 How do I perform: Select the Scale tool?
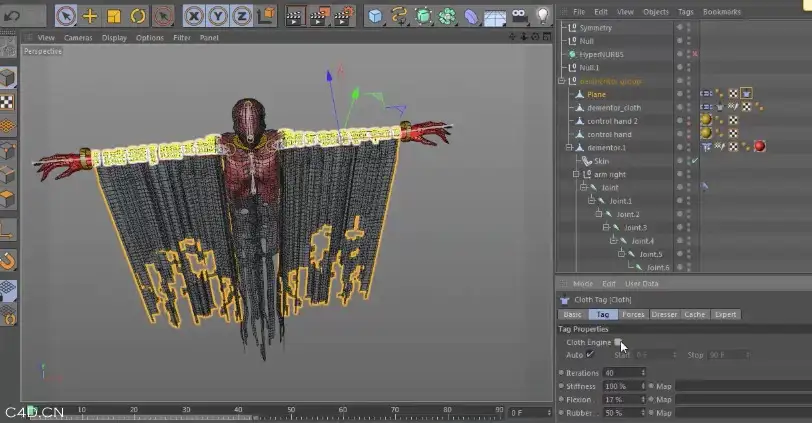(x=113, y=16)
